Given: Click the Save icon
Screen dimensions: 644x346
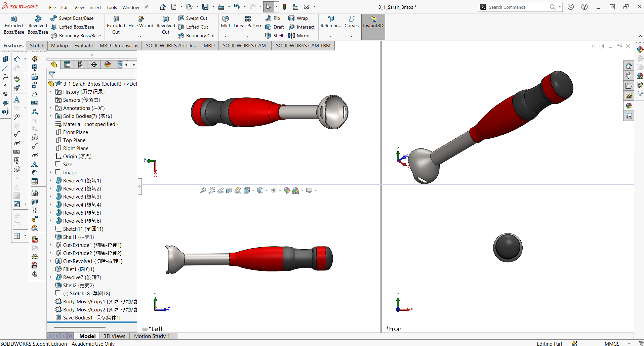Looking at the screenshot, I should pyautogui.click(x=205, y=7).
